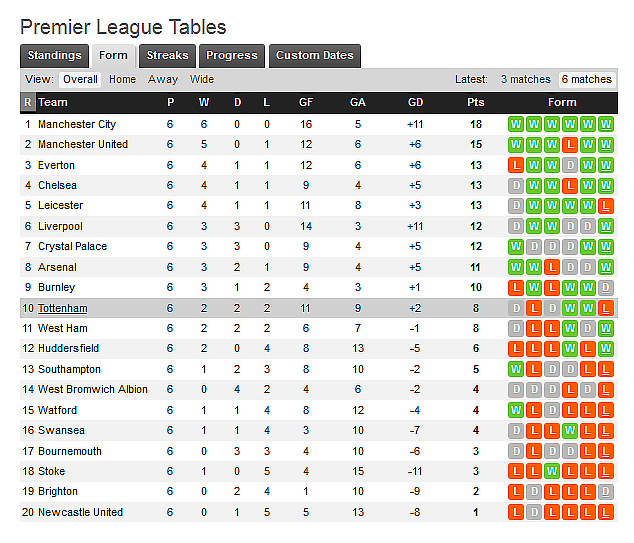Viewport: 634px width, 543px height.
Task: Open the Tottenham team link
Action: [x=63, y=308]
